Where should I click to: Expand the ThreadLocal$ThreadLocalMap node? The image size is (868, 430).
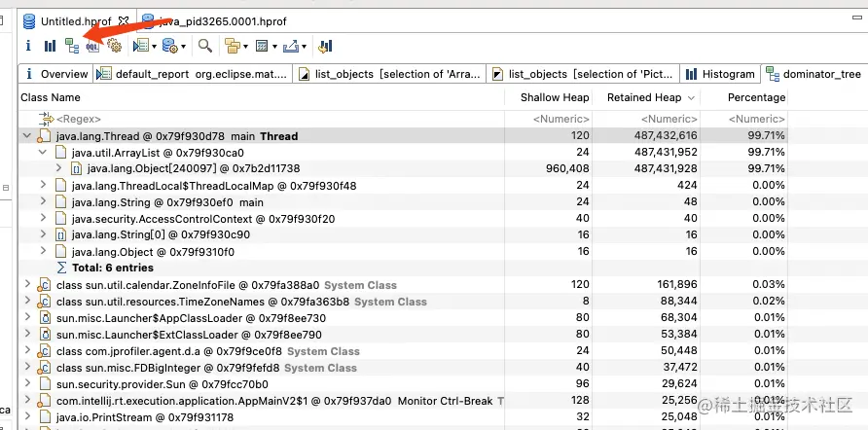pyautogui.click(x=43, y=185)
